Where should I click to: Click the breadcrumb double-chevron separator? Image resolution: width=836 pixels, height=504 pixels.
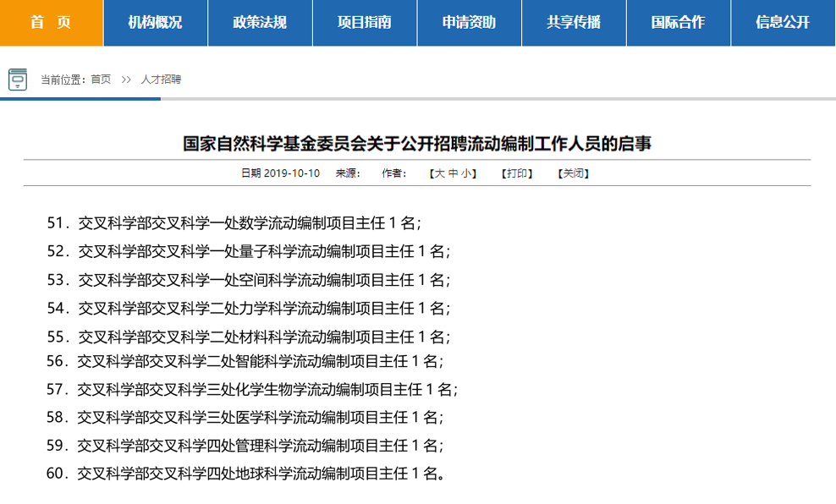pos(126,79)
